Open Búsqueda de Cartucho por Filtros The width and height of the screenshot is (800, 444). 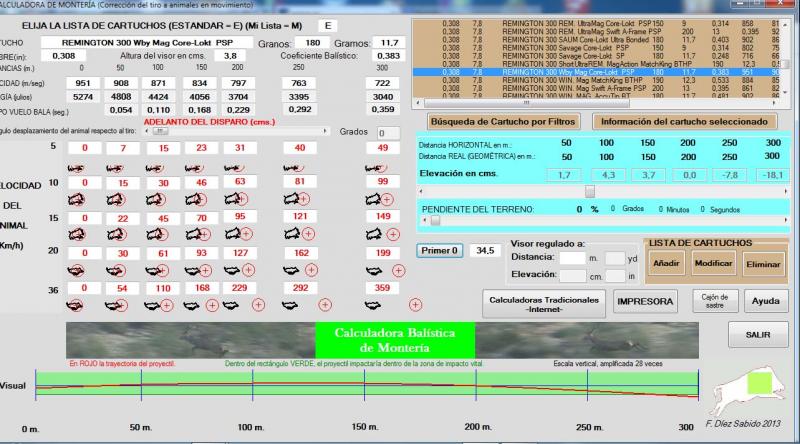(501, 121)
